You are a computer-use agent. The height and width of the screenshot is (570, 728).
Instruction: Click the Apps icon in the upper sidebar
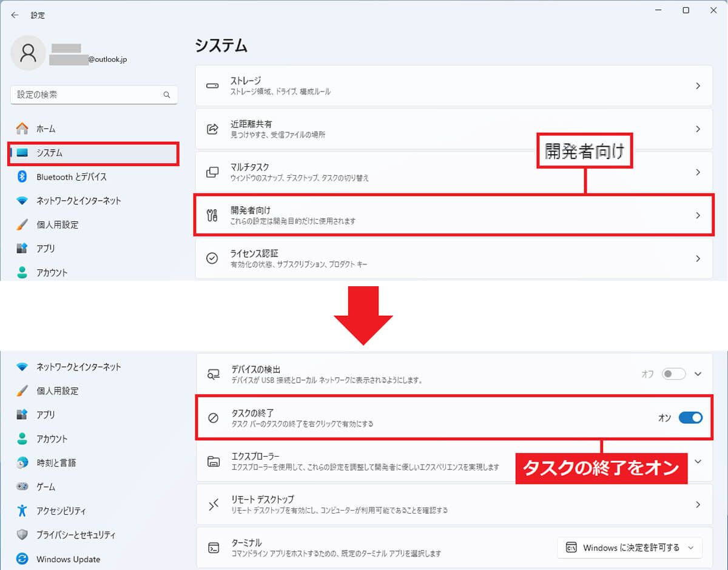pyautogui.click(x=22, y=249)
